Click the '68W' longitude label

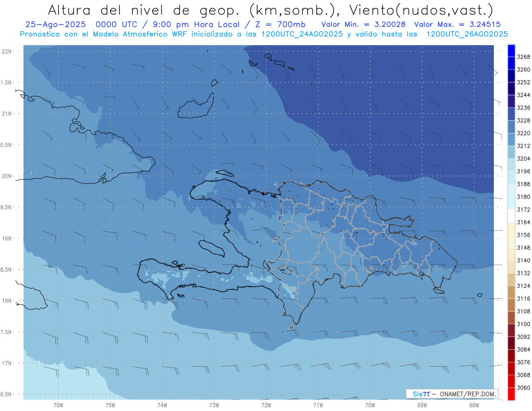coord(474,404)
